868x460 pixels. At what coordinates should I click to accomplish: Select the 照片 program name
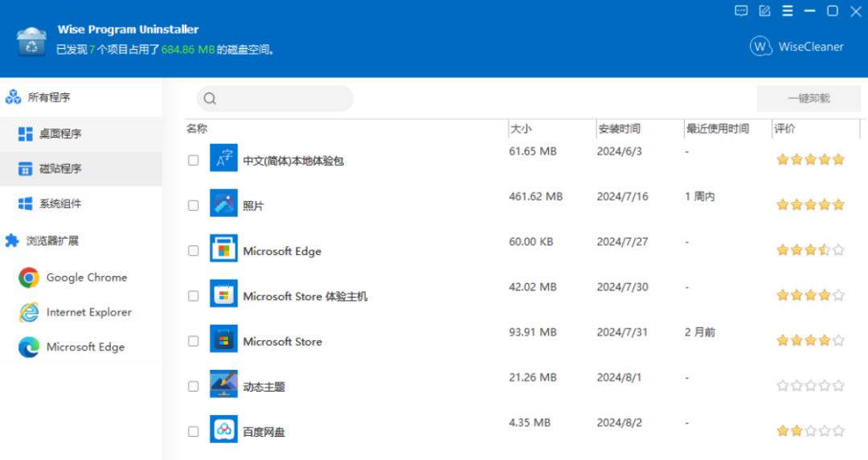pos(253,206)
